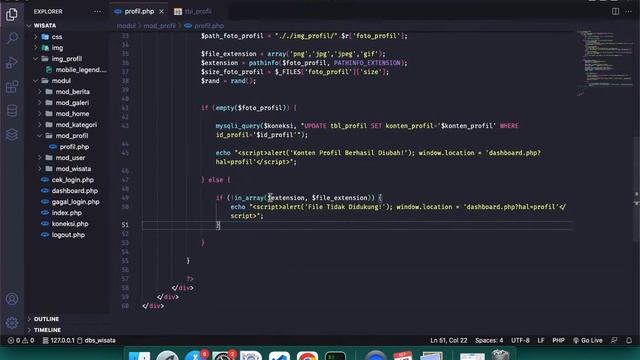Click errors and warnings count in status bar
Screen dimensions: 640x360
[x=21, y=340]
